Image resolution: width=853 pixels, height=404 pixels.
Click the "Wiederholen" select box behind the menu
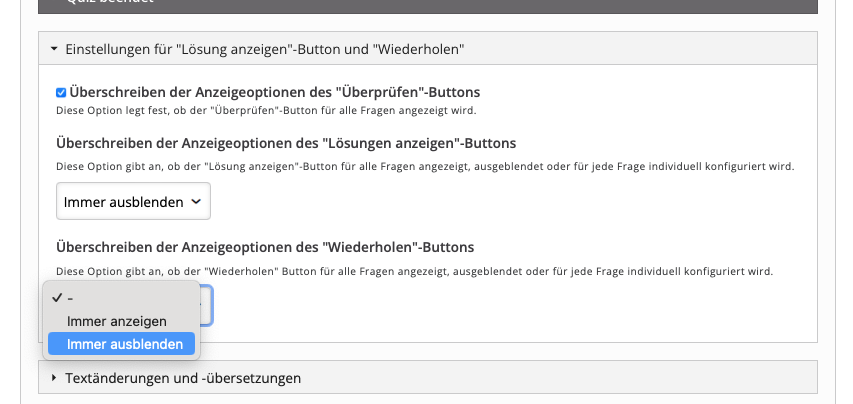(206, 305)
